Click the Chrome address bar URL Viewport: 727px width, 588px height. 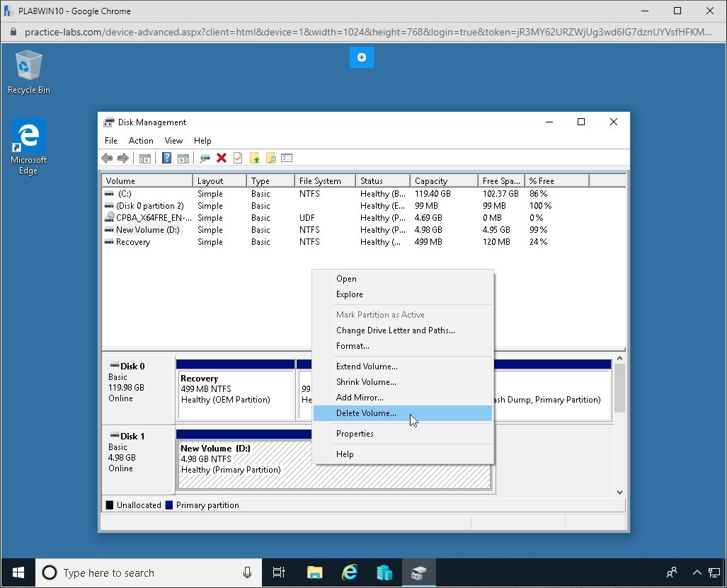[x=368, y=32]
